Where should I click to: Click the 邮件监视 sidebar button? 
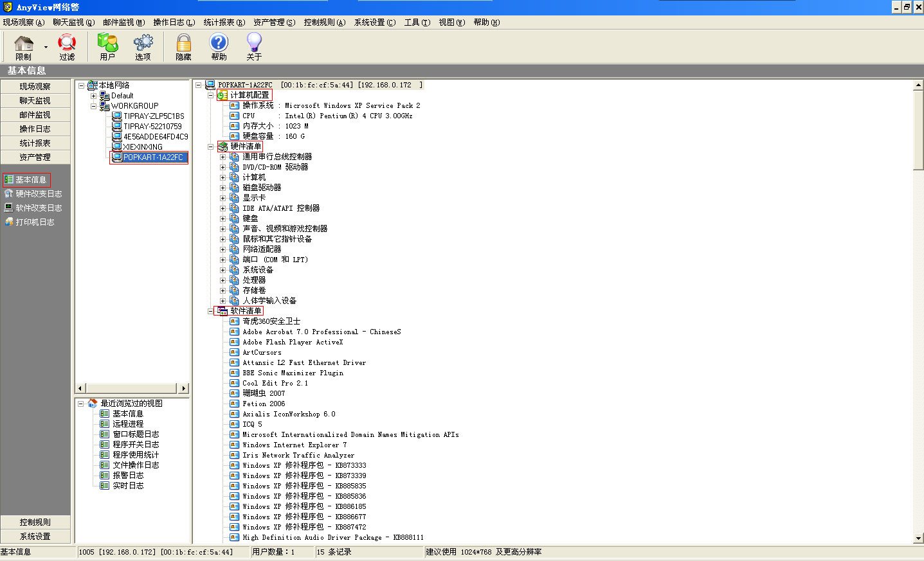35,114
